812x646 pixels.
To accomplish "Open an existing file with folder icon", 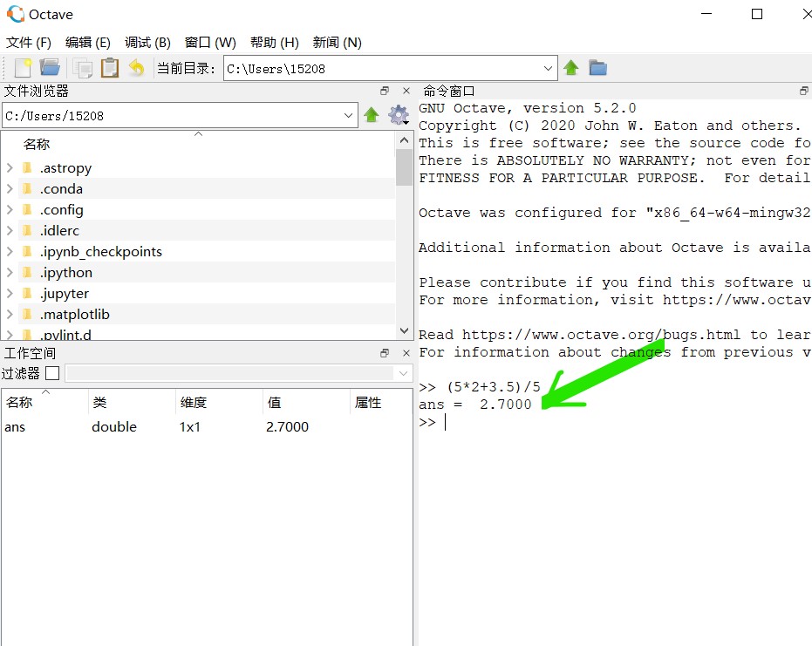I will pos(50,67).
